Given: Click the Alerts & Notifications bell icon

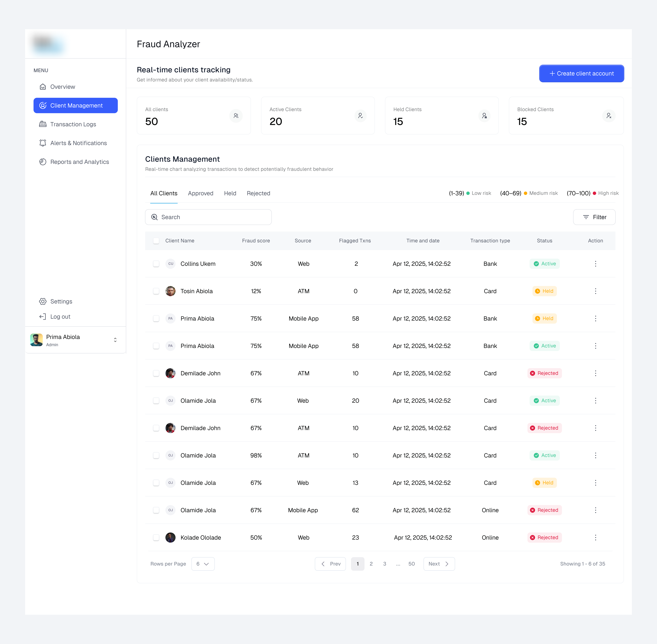Looking at the screenshot, I should (x=43, y=143).
